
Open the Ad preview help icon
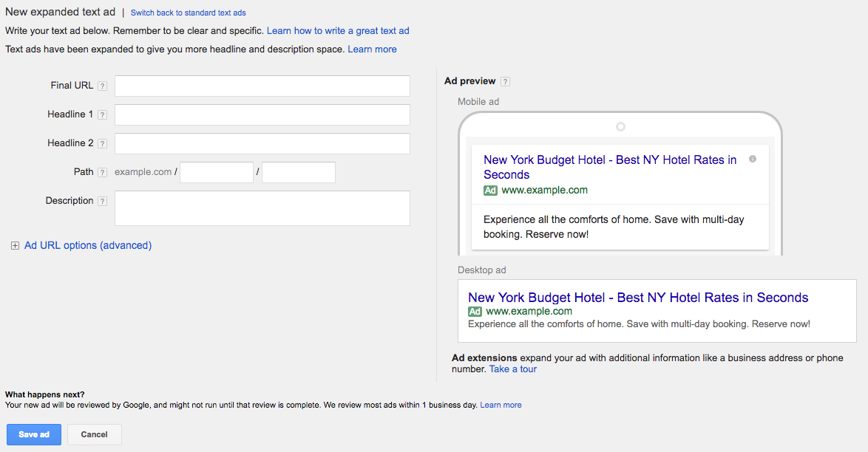coord(505,82)
